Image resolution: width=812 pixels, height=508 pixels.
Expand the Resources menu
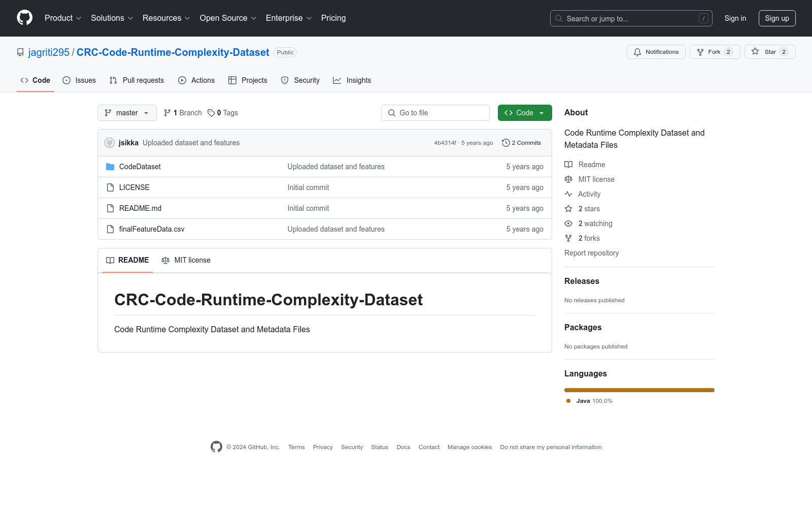166,18
